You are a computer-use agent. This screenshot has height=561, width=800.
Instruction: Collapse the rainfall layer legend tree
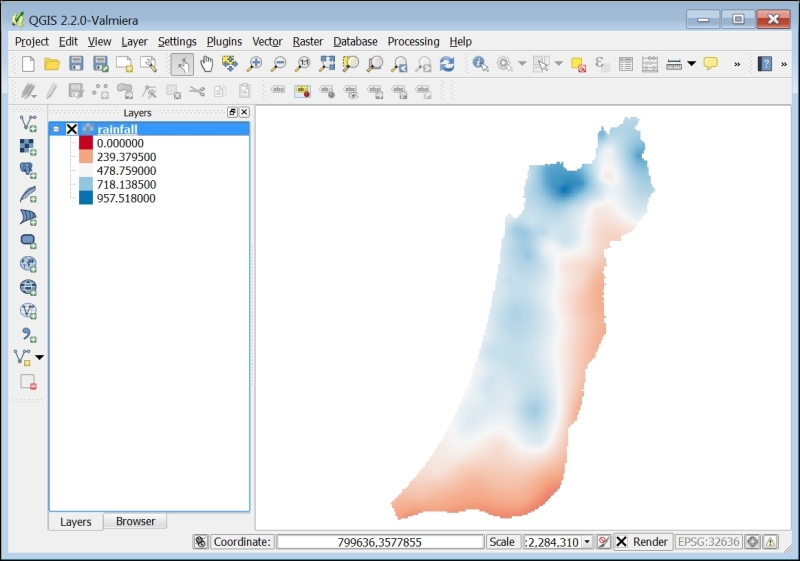tap(56, 129)
